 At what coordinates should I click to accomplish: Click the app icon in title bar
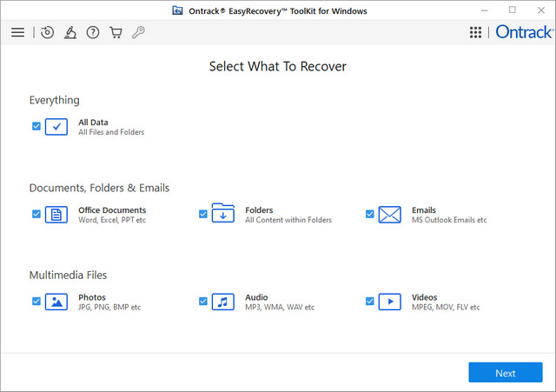177,10
